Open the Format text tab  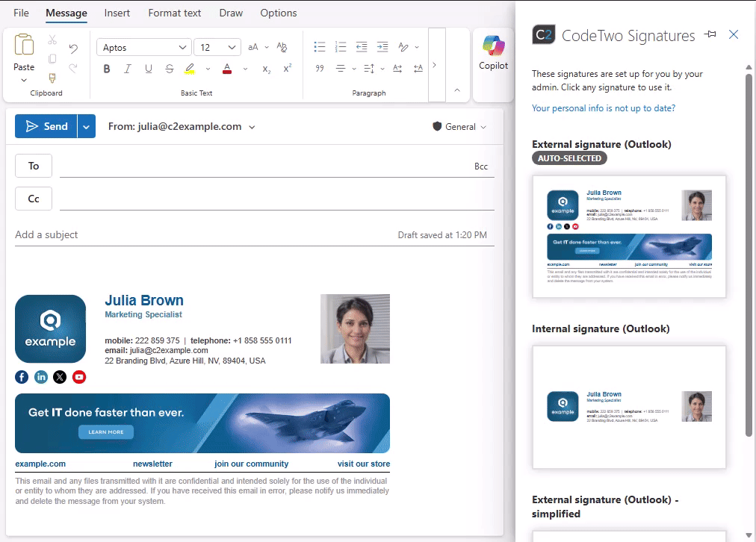(x=175, y=13)
